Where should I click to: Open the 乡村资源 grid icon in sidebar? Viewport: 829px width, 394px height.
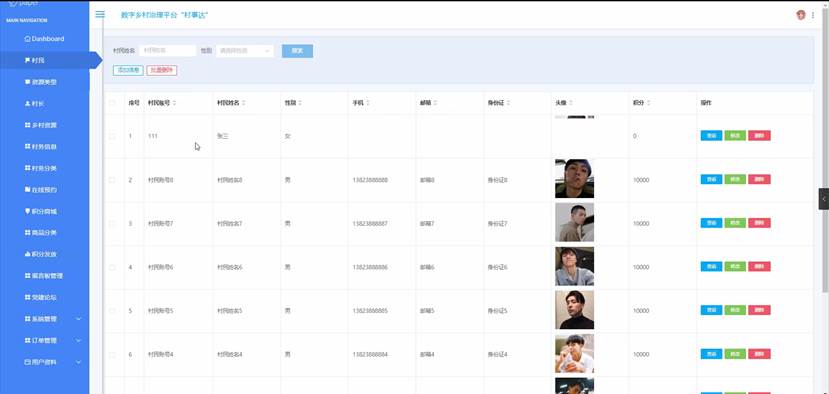27,125
